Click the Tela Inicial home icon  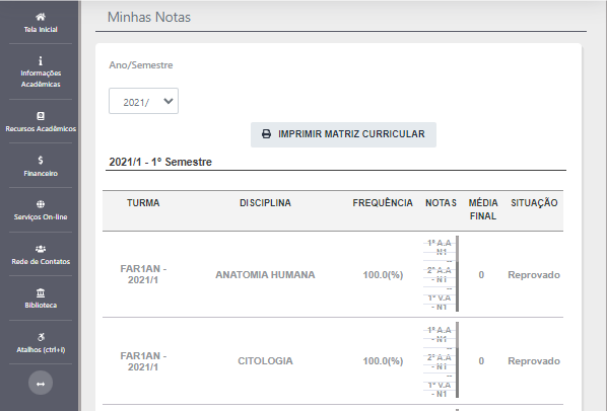(x=40, y=17)
